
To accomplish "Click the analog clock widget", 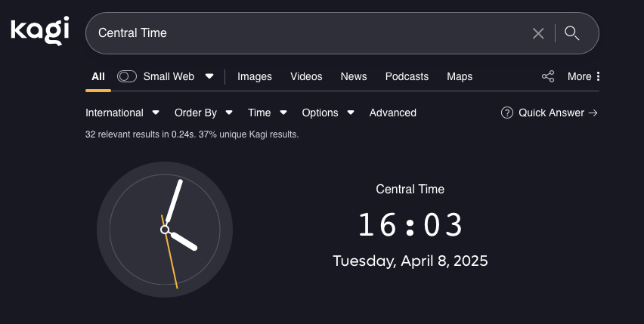I will point(165,230).
